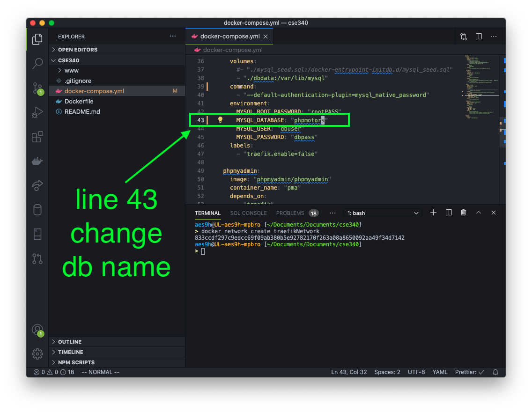The width and height of the screenshot is (532, 412).
Task: Open changes compare icon in editor toolbar
Action: 464,37
